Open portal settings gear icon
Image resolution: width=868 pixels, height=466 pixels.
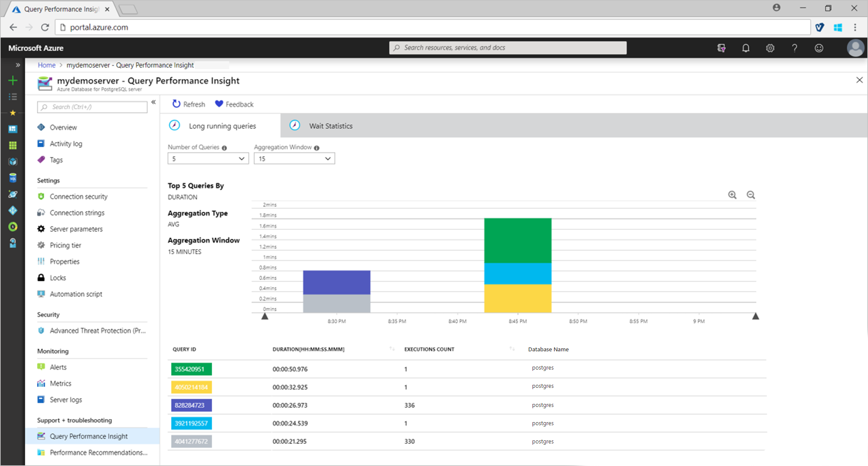click(x=770, y=48)
